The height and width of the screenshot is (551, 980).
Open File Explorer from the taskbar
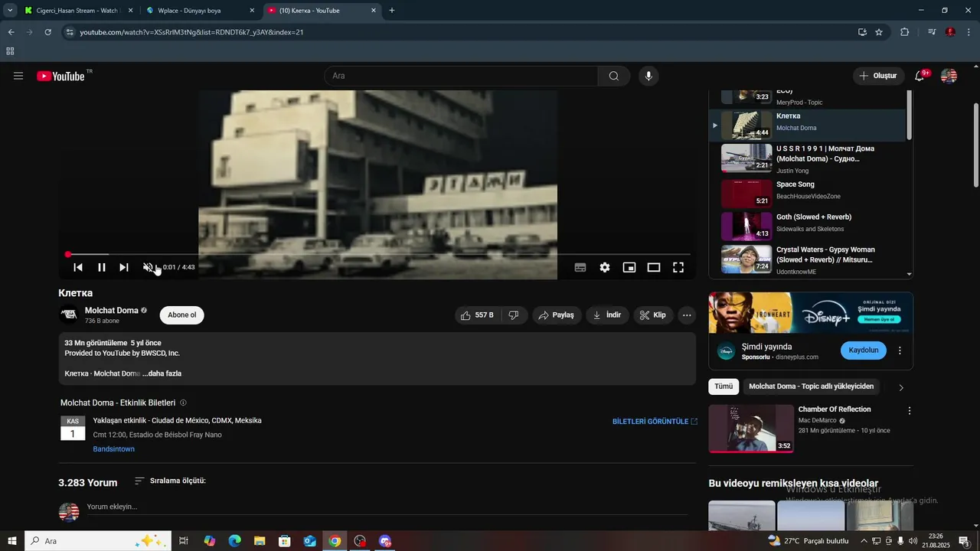point(260,541)
